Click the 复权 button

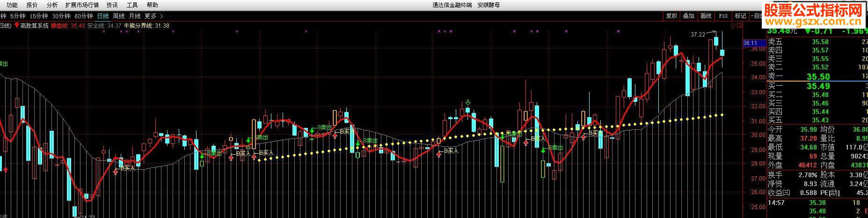671,16
